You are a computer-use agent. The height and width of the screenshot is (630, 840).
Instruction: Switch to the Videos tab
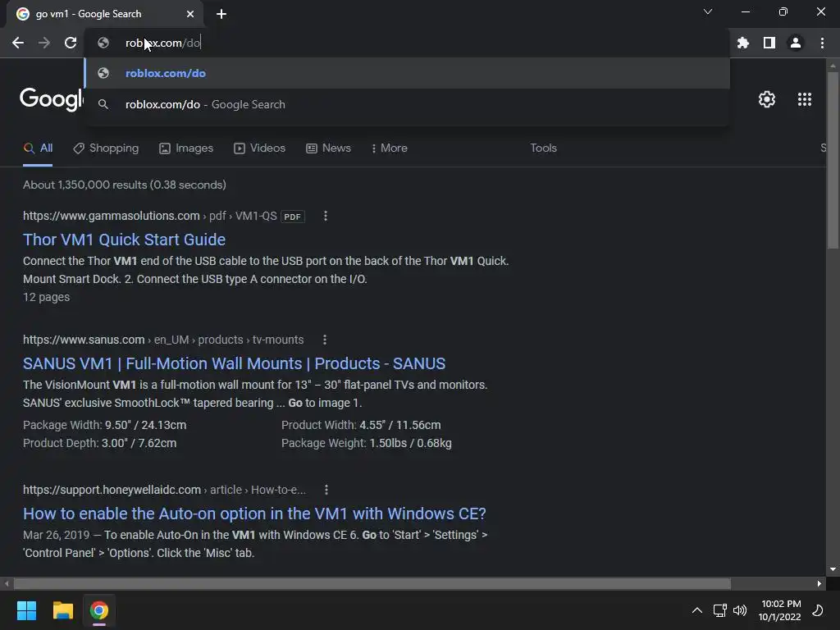[260, 148]
